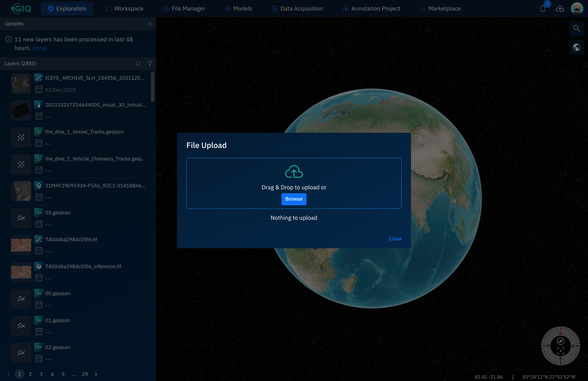Click the 21MAY29091934 layer thumbnail
Screen dimensions: 588x381
21,191
